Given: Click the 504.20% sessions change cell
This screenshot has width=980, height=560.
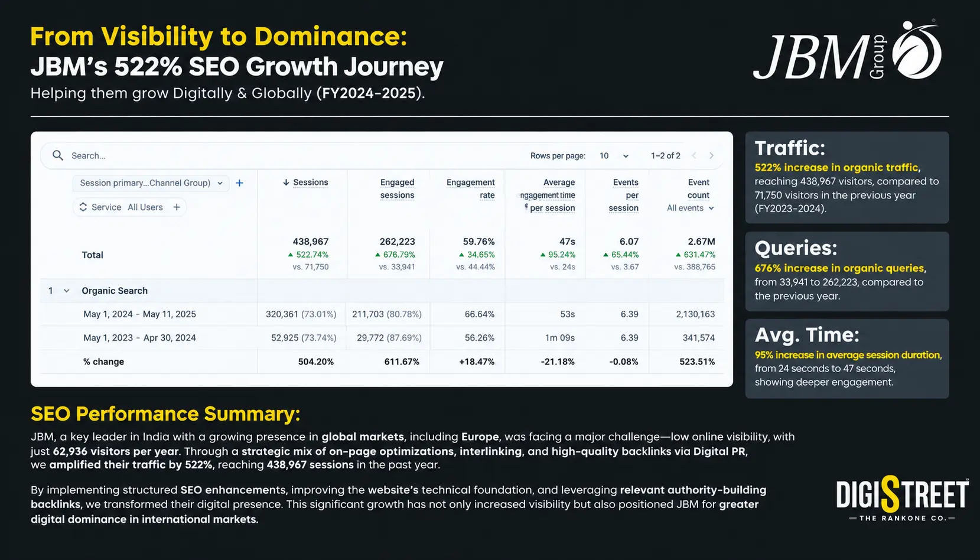Looking at the screenshot, I should [316, 362].
